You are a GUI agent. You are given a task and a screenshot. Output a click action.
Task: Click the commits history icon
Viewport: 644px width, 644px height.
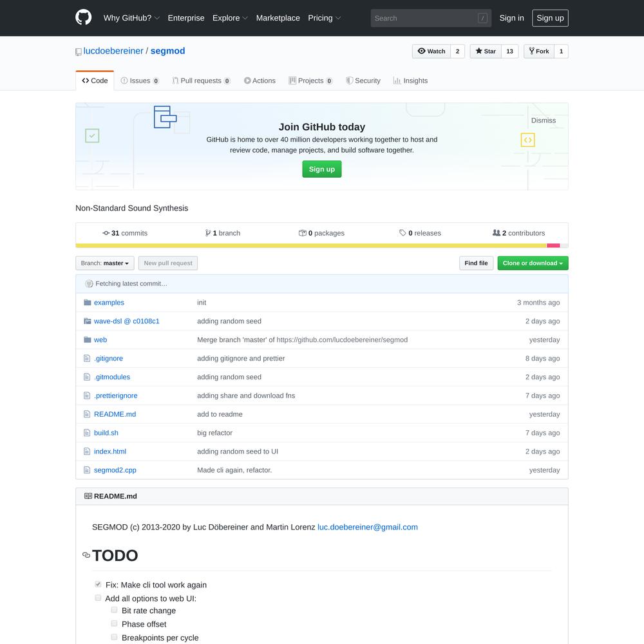[106, 233]
